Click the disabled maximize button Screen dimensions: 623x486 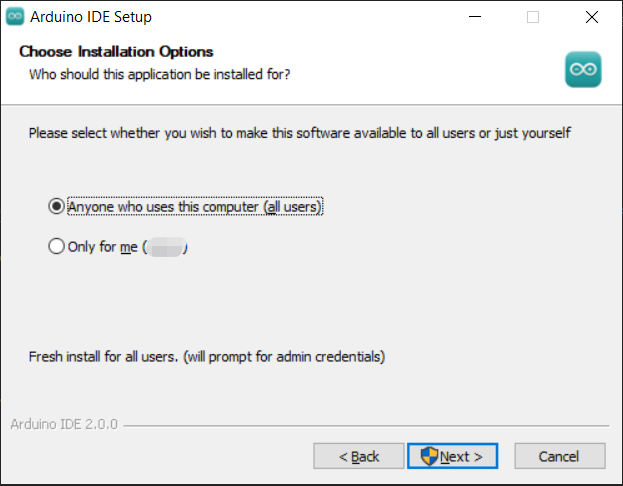(x=533, y=17)
